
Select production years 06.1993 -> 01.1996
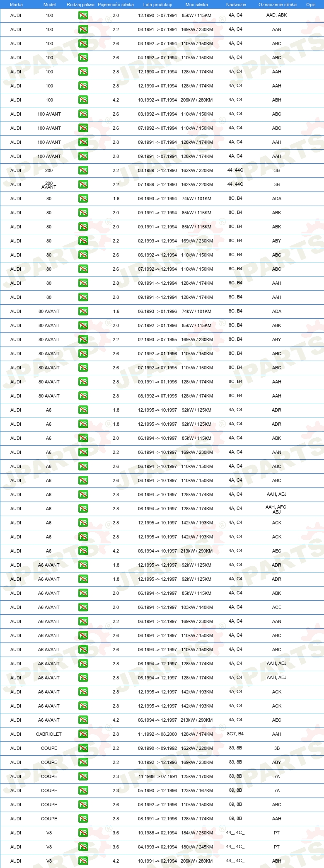(x=157, y=311)
